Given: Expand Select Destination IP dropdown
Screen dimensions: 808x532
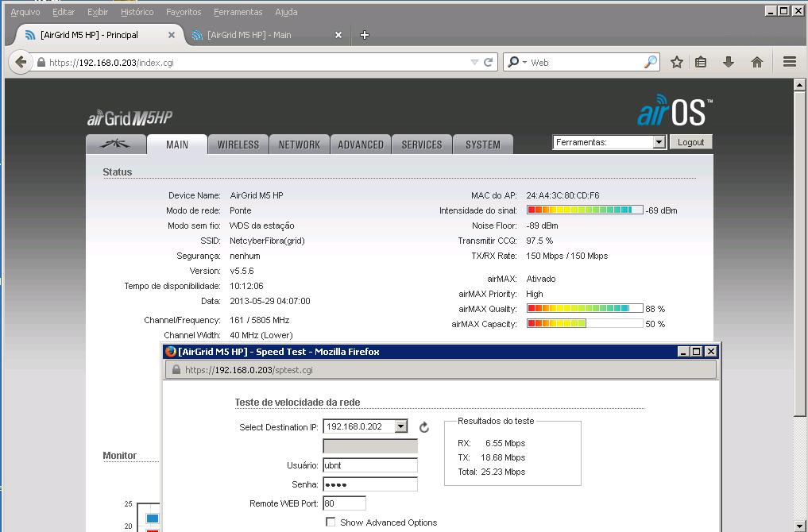Looking at the screenshot, I should pyautogui.click(x=401, y=426).
